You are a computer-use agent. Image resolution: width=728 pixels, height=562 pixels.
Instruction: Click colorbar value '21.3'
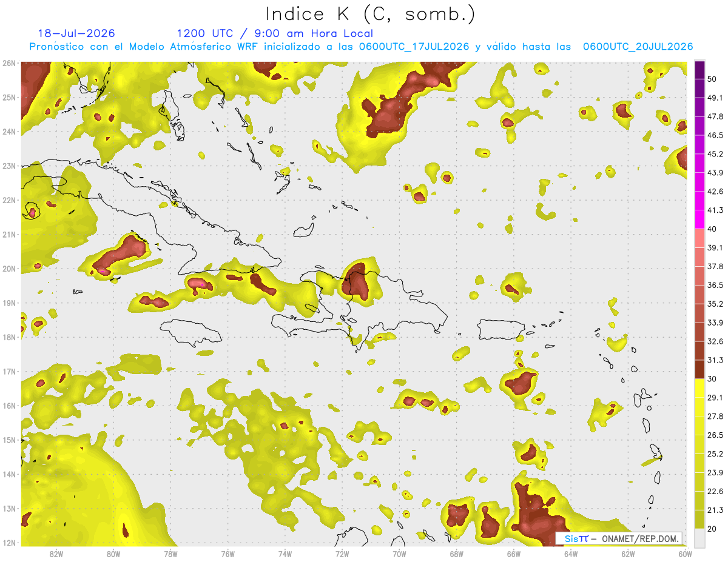pyautogui.click(x=716, y=510)
